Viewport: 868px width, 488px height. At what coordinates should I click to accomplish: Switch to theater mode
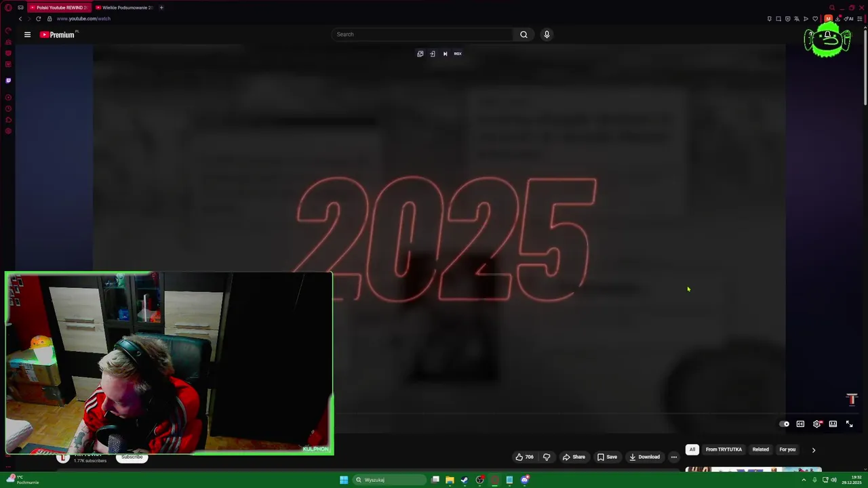point(833,424)
